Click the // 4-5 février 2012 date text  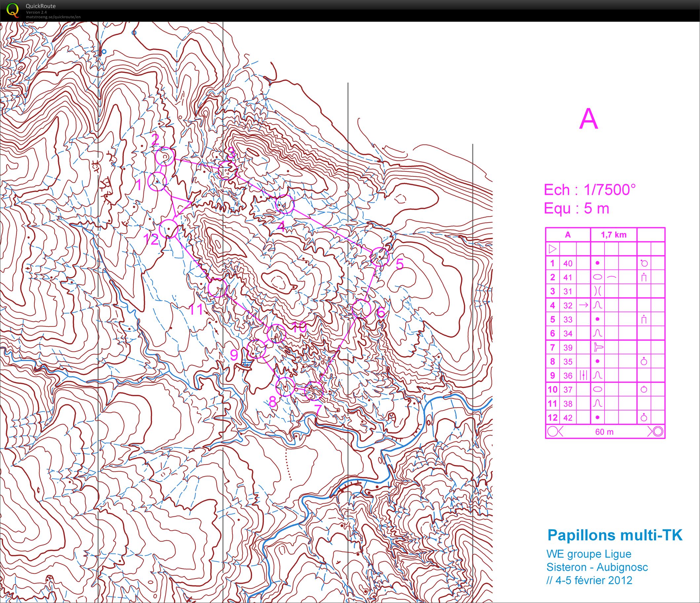pos(590,580)
